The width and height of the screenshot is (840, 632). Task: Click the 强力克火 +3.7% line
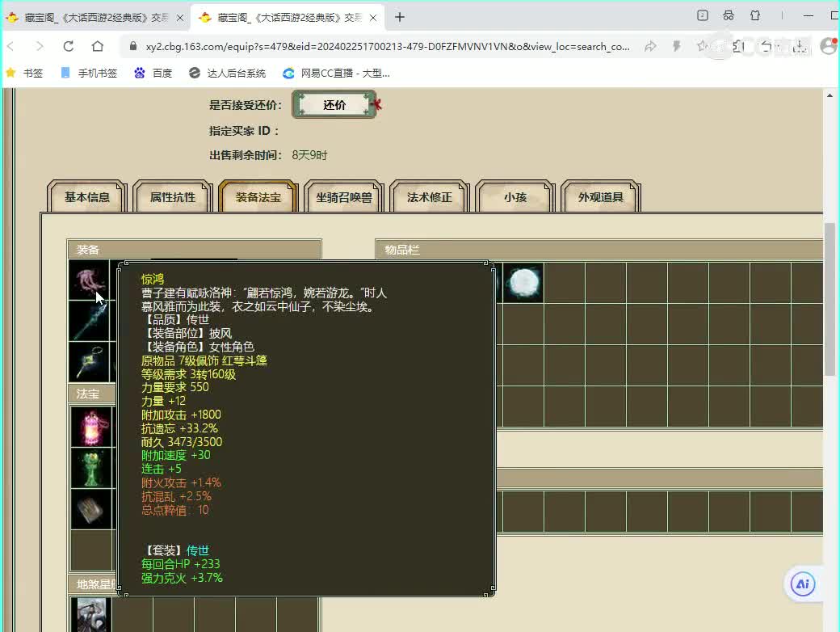(182, 578)
